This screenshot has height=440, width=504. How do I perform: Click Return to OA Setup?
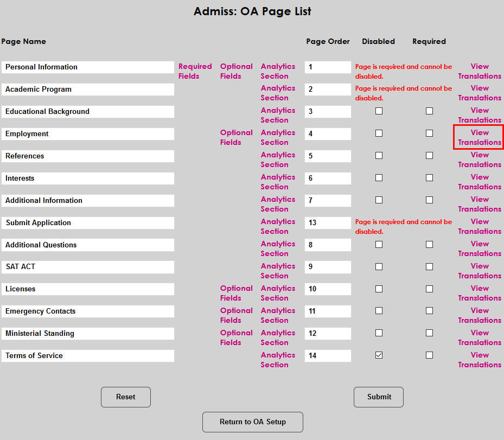point(252,422)
